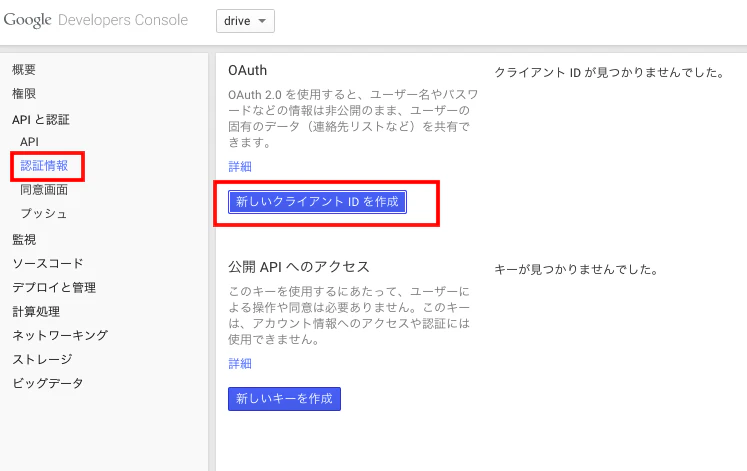The width and height of the screenshot is (747, 471).
Task: Click 詳細 link under 公開 API section
Action: tap(240, 364)
